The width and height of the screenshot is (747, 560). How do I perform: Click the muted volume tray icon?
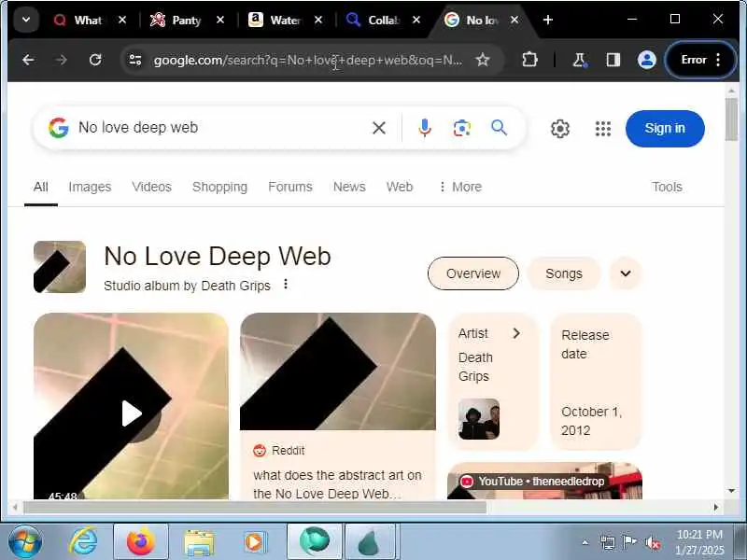click(x=653, y=542)
